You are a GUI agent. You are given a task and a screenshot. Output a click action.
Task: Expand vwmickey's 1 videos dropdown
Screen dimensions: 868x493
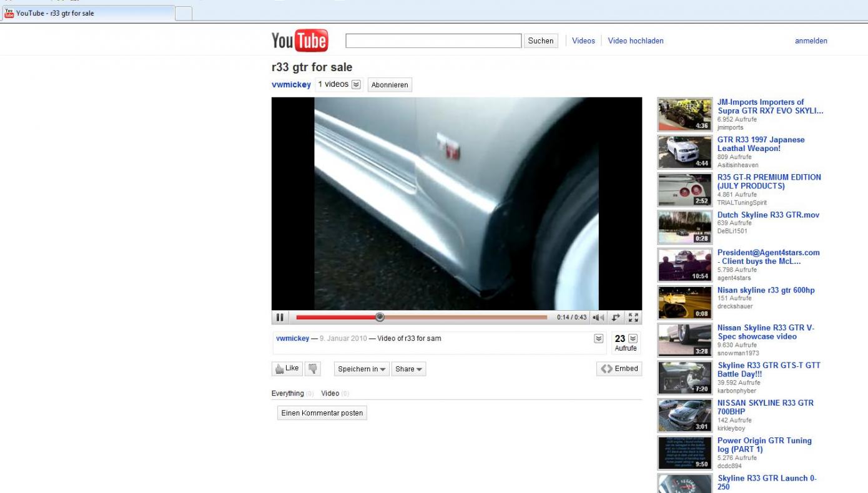pos(356,84)
